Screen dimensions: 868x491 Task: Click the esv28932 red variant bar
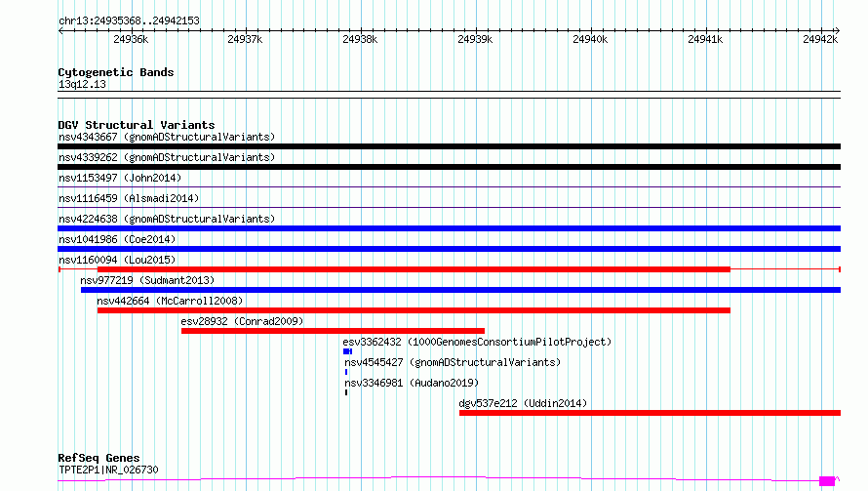point(333,331)
